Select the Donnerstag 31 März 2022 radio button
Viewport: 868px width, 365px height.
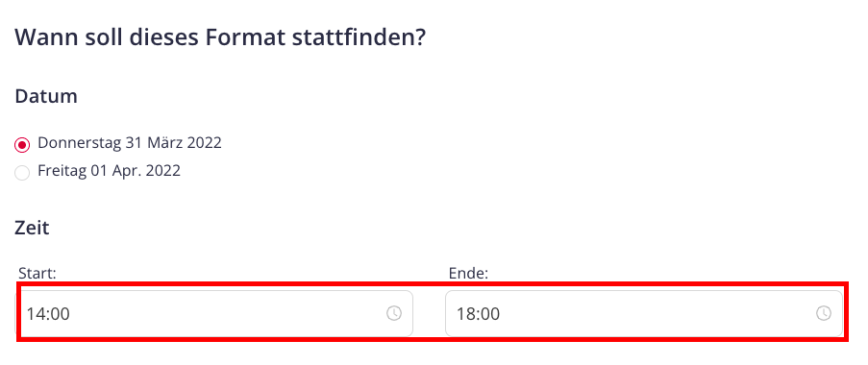pos(22,145)
